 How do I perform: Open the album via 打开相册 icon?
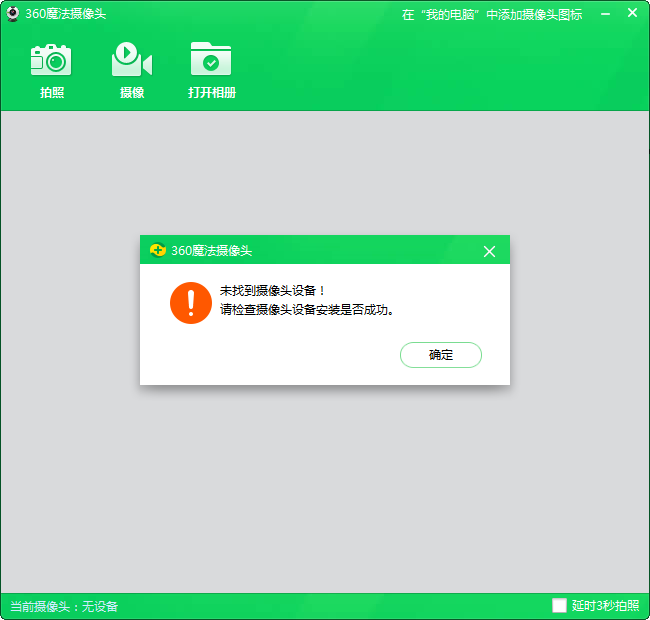[x=211, y=59]
